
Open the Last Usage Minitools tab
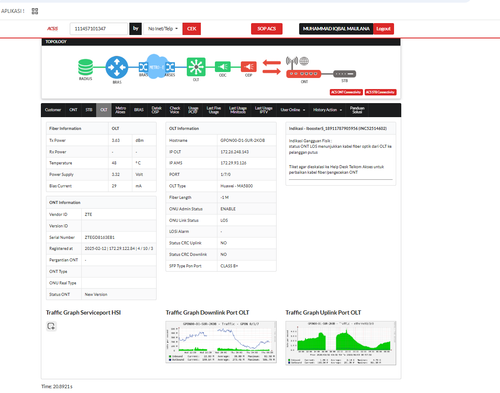click(238, 110)
